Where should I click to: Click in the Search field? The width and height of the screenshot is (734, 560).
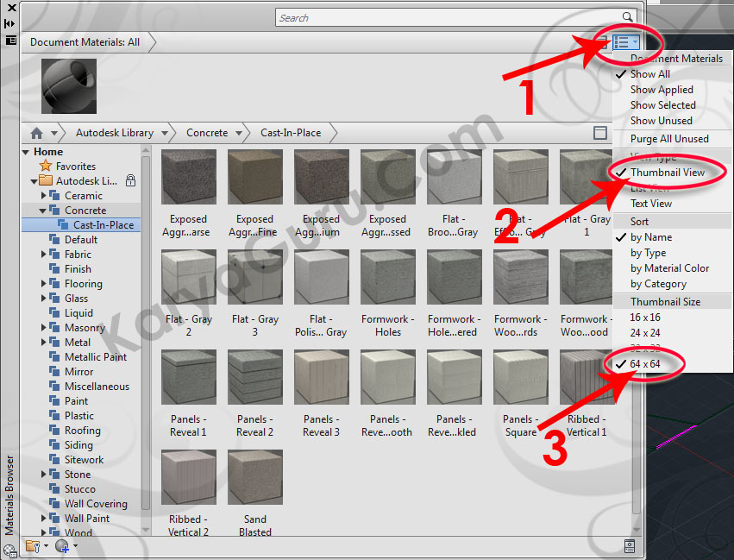[x=449, y=17]
